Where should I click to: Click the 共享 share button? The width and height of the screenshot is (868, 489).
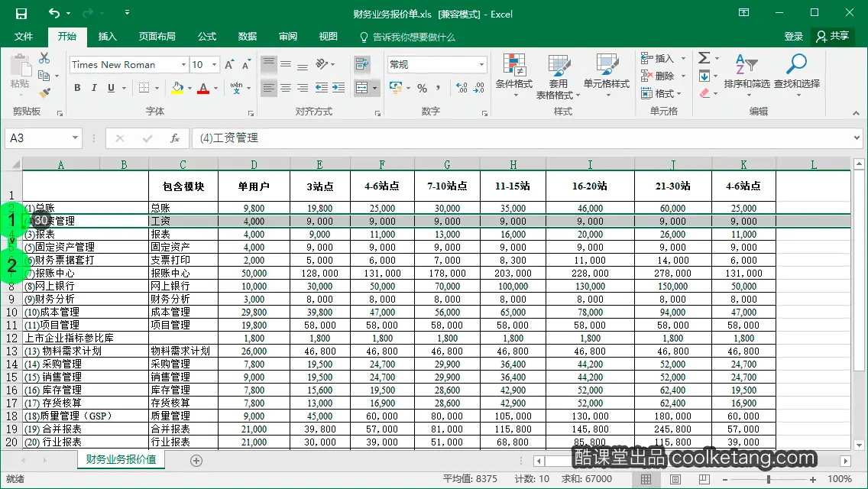tap(833, 37)
